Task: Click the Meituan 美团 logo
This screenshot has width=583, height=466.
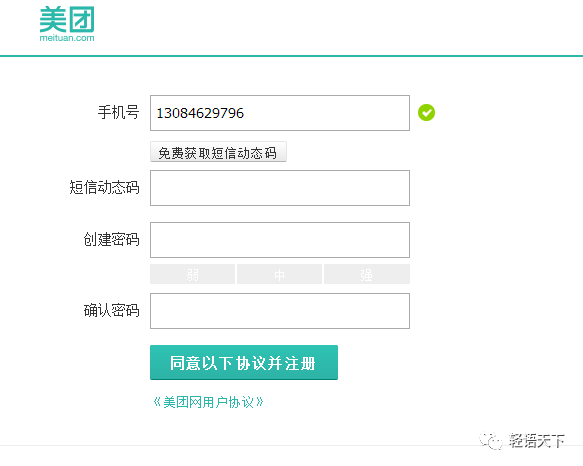Action: [67, 23]
